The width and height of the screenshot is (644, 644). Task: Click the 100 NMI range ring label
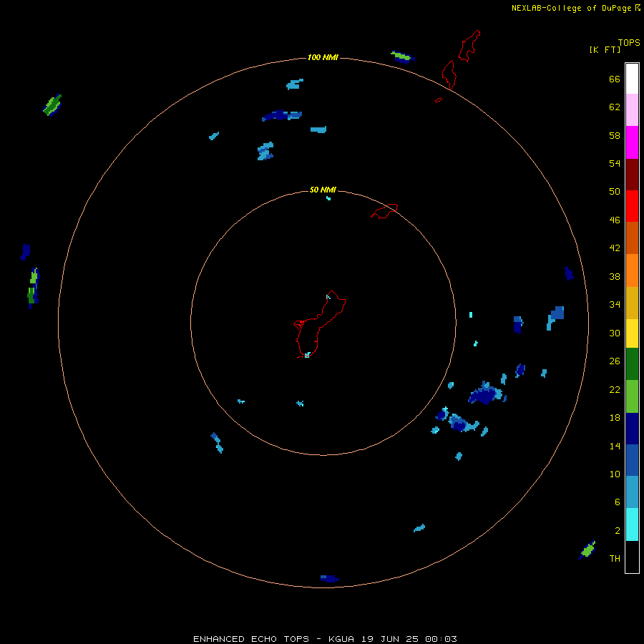click(x=323, y=57)
